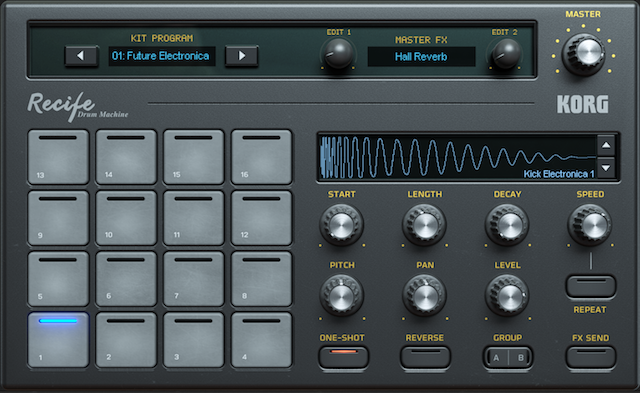Toggle the REPEAT button
The width and height of the screenshot is (640, 393).
tap(591, 286)
